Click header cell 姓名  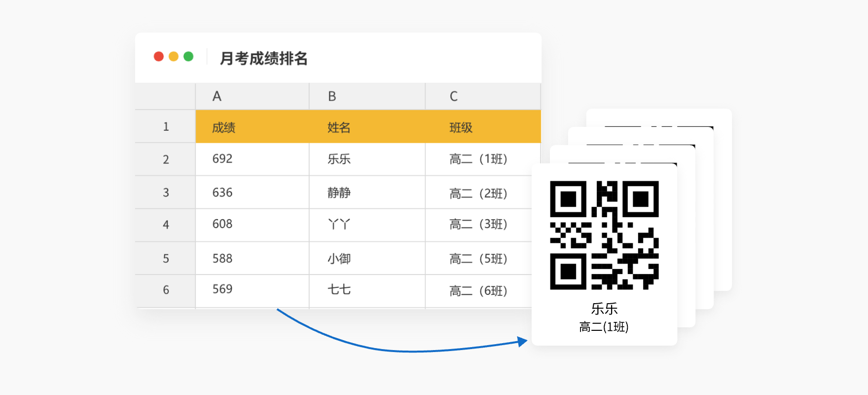click(367, 127)
